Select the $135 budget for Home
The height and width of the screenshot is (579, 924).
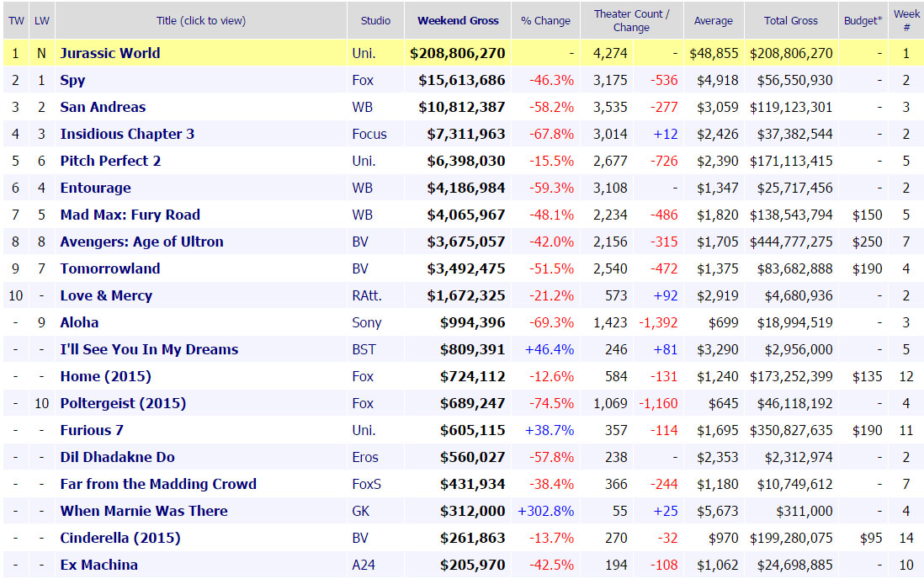(868, 376)
